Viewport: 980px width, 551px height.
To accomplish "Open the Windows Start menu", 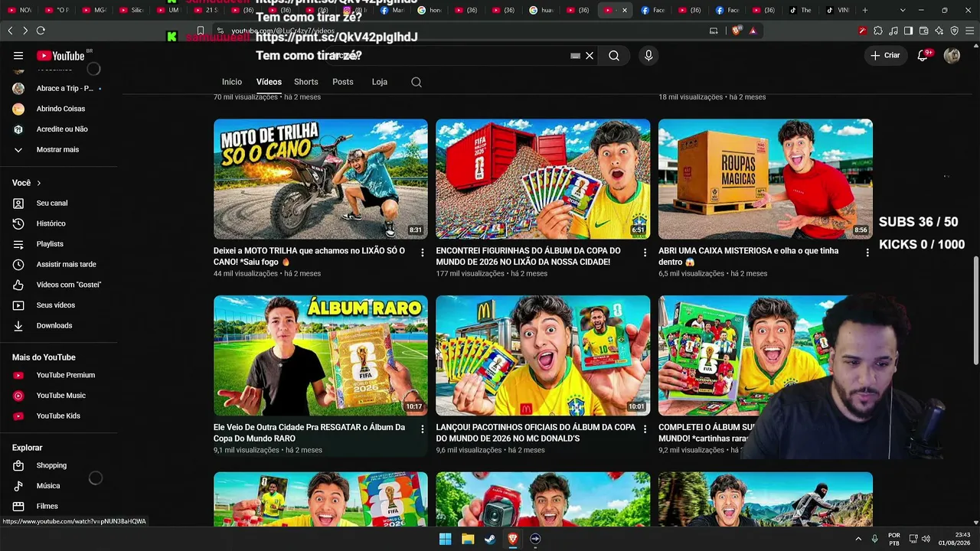I will (x=445, y=539).
